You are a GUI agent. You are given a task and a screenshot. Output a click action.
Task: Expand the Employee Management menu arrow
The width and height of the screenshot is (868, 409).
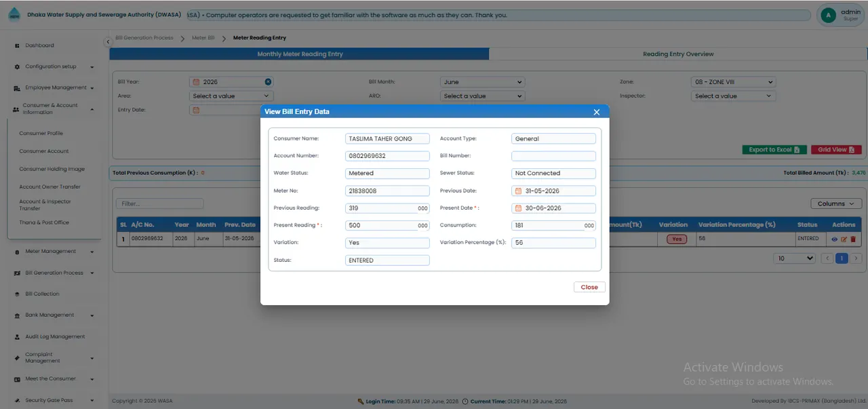(x=92, y=88)
